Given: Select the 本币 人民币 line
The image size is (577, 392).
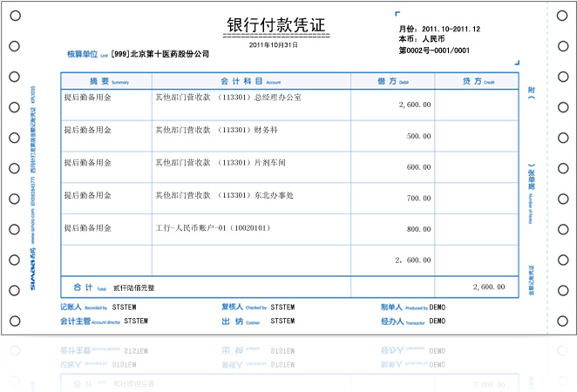Looking at the screenshot, I should [x=422, y=38].
